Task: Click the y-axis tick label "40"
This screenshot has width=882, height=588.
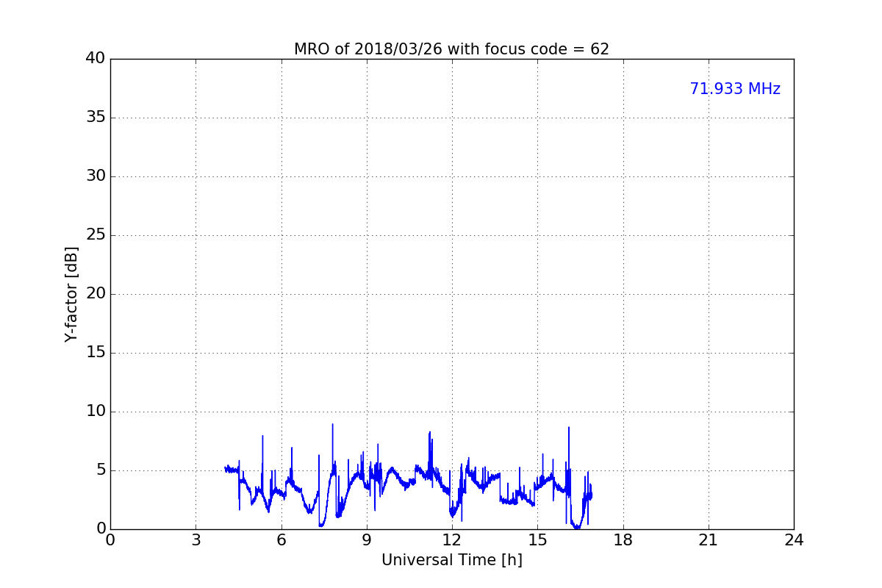Action: tap(96, 59)
